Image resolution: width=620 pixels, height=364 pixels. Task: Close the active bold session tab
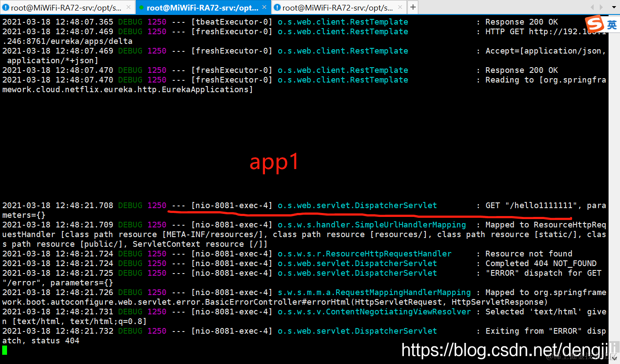tap(265, 7)
